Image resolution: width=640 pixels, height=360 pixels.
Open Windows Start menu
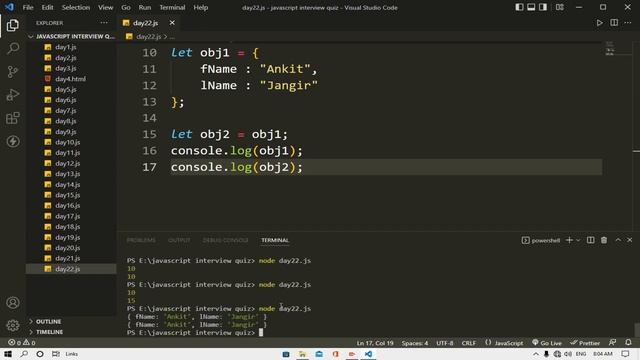8,354
